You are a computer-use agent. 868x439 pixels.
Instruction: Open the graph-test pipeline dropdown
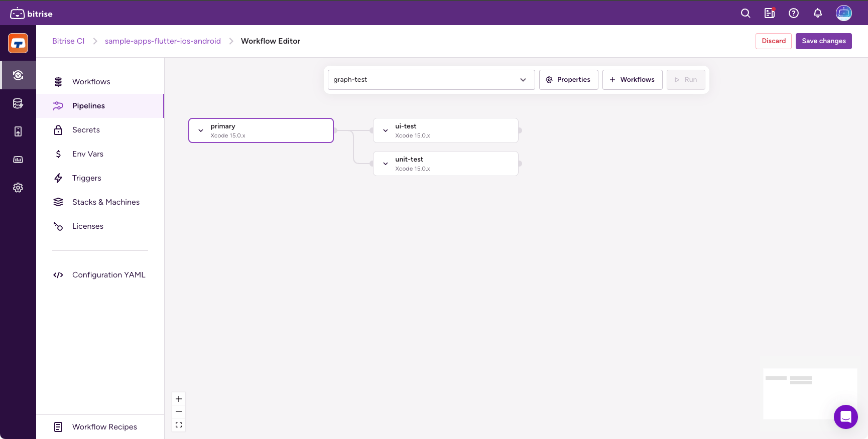click(x=431, y=80)
